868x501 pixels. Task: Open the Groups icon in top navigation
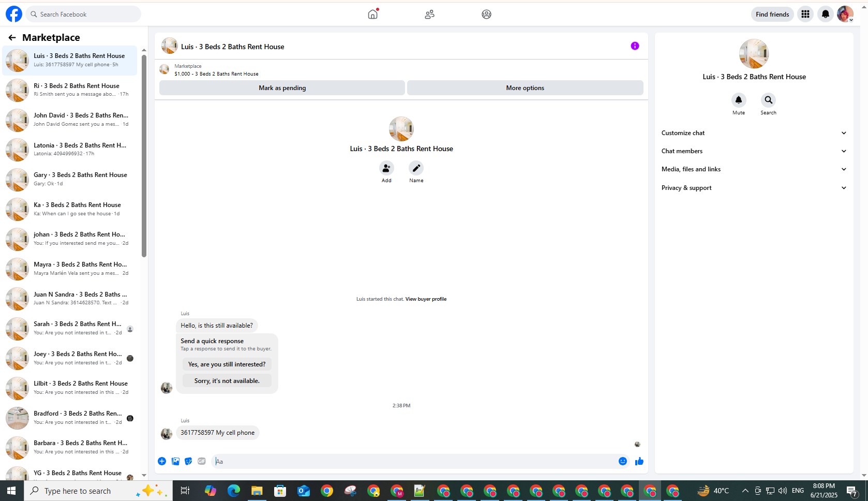[486, 14]
